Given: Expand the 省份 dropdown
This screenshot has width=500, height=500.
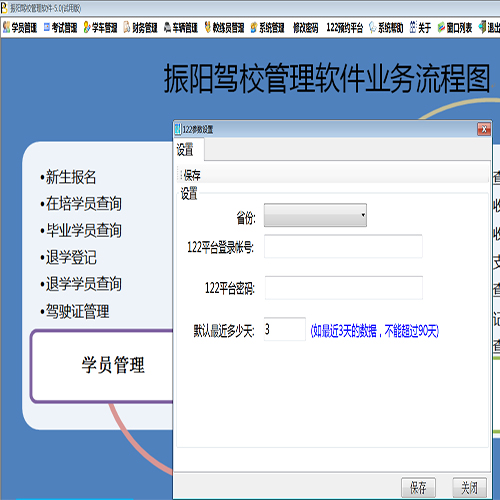Looking at the screenshot, I should point(315,215).
